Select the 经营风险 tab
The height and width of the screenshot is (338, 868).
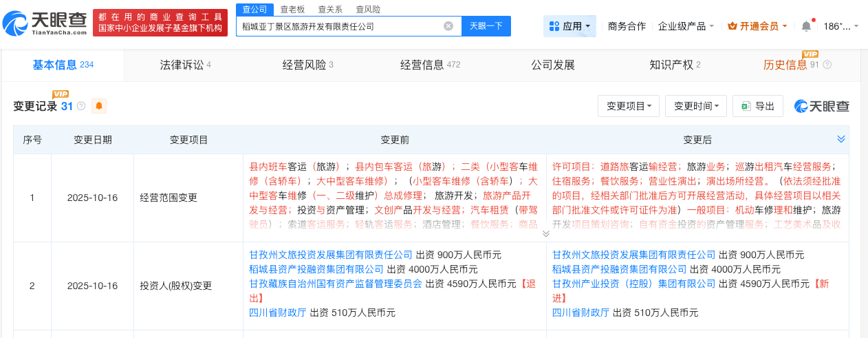pyautogui.click(x=307, y=65)
